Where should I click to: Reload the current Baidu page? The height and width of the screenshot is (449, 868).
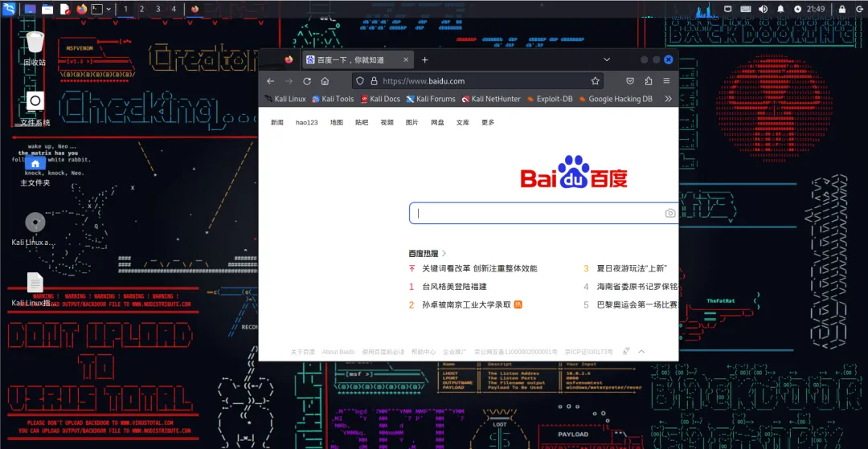[307, 81]
